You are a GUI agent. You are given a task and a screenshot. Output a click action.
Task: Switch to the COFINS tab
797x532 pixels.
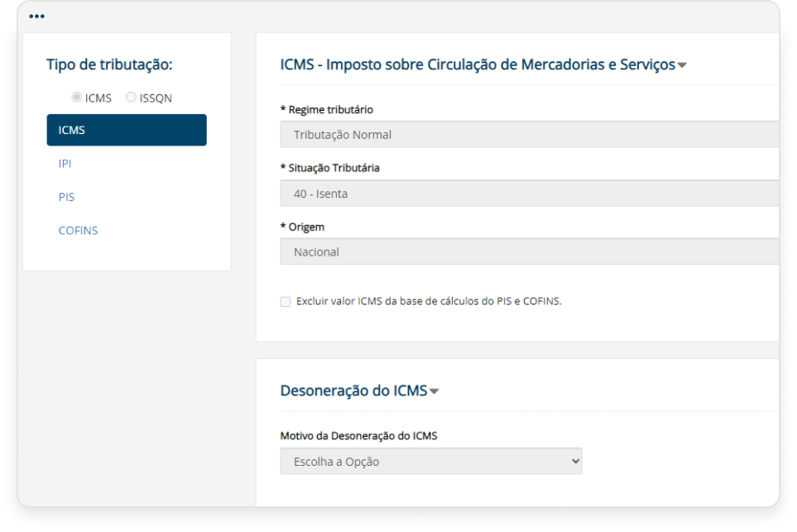coord(78,230)
